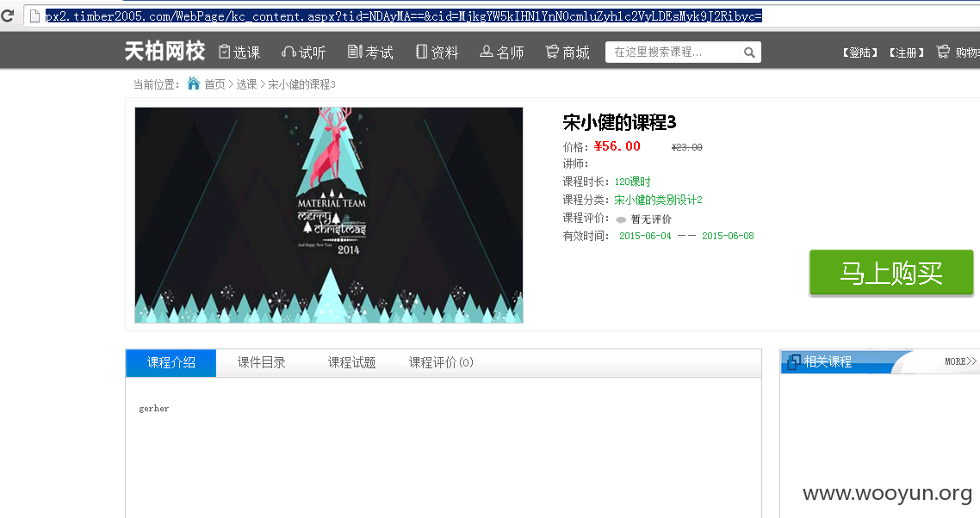Click the struck-through original price ¥23.00
This screenshot has height=518, width=980.
click(x=687, y=147)
